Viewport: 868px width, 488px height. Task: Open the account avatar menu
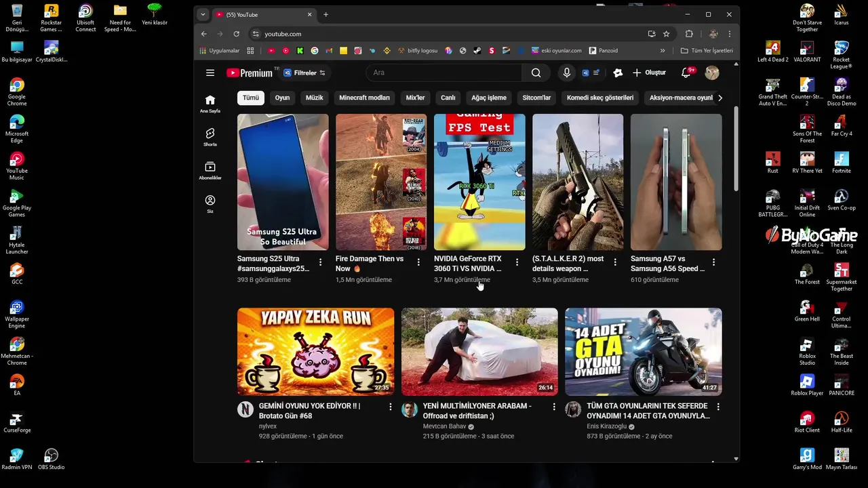click(712, 73)
